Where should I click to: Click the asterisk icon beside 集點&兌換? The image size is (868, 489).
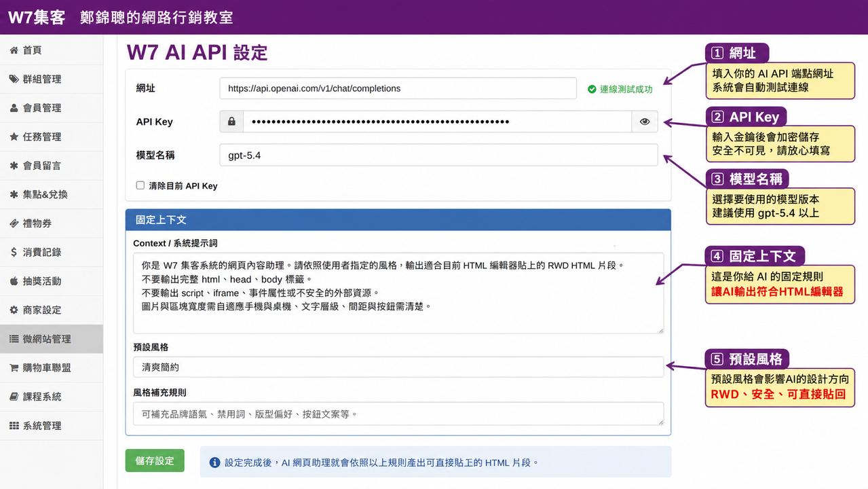pyautogui.click(x=14, y=194)
